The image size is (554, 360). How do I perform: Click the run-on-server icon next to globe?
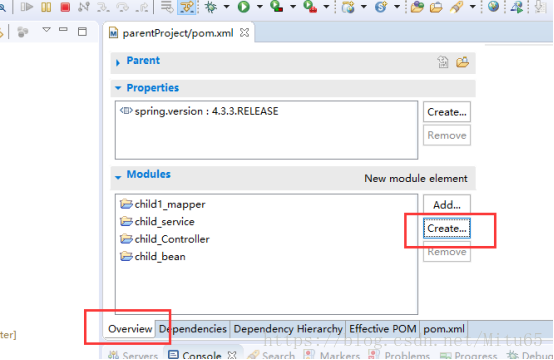point(517,7)
